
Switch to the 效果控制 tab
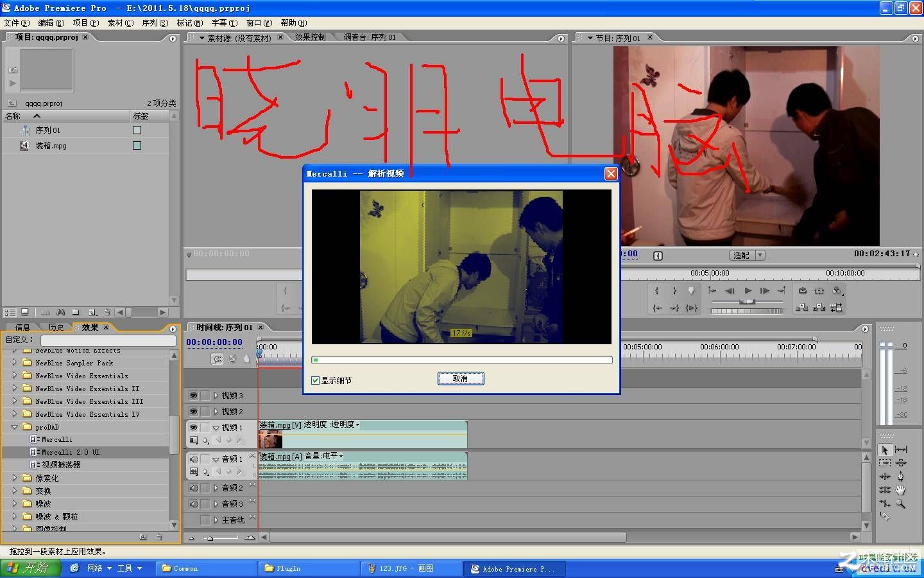[x=311, y=37]
